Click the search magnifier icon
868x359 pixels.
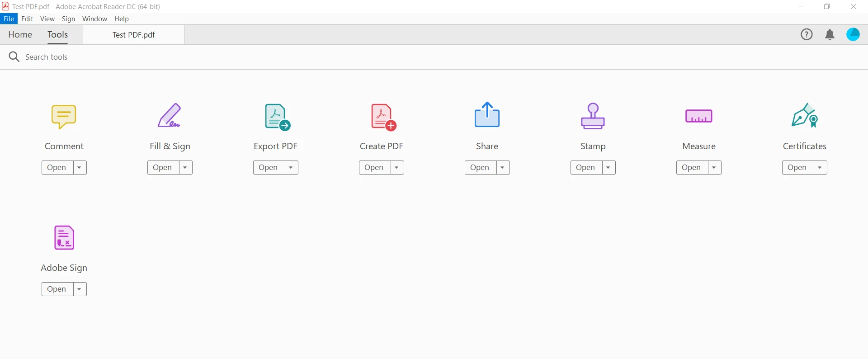(x=14, y=57)
